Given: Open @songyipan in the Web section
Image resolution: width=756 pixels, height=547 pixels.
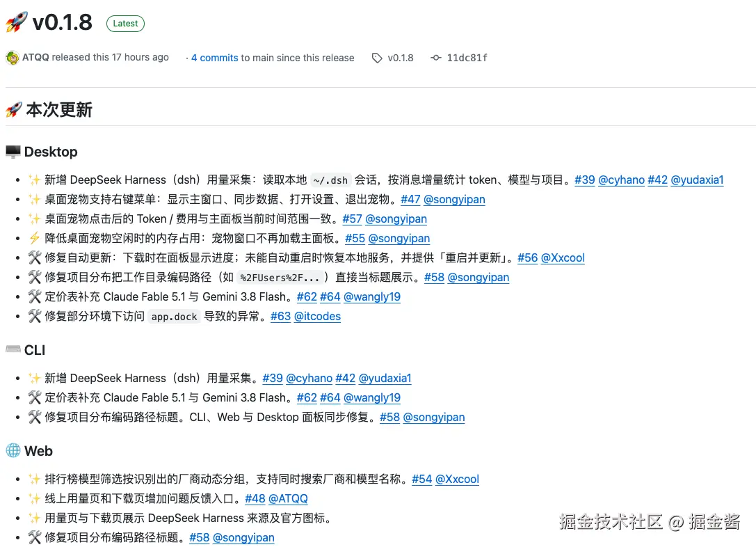Looking at the screenshot, I should click(243, 537).
